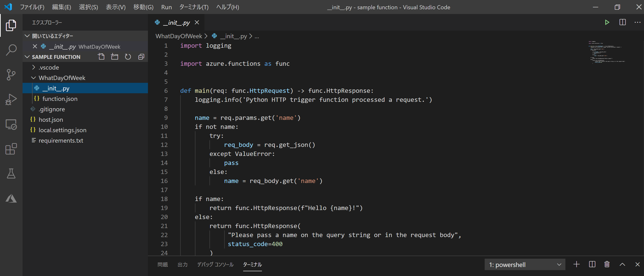Open the Search view in activity bar
The height and width of the screenshot is (276, 644).
coord(11,50)
